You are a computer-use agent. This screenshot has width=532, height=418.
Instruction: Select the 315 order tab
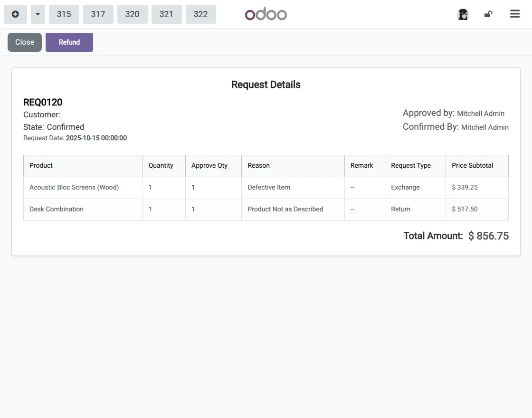64,14
